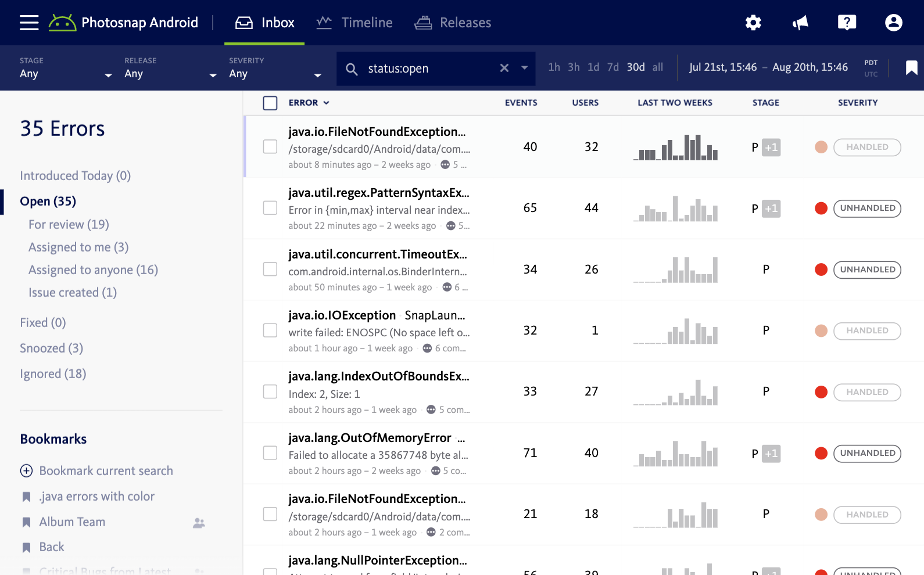Image resolution: width=924 pixels, height=575 pixels.
Task: Open the user account avatar menu
Action: click(x=893, y=23)
